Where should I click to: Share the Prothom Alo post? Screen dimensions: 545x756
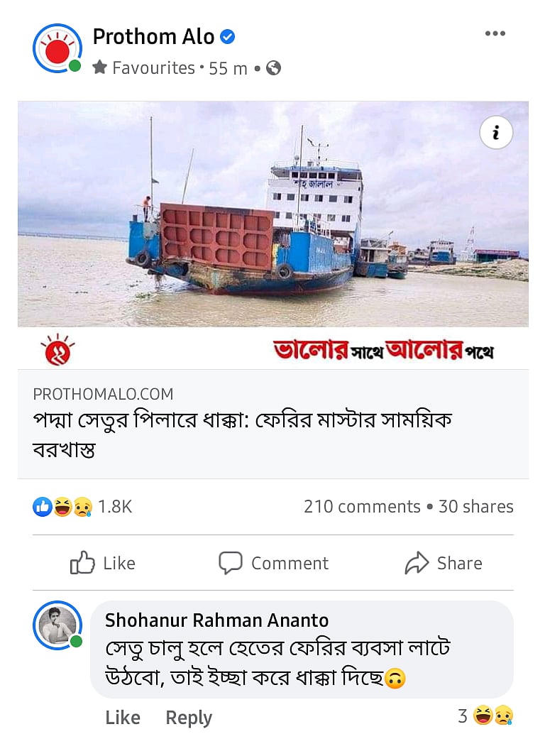444,563
